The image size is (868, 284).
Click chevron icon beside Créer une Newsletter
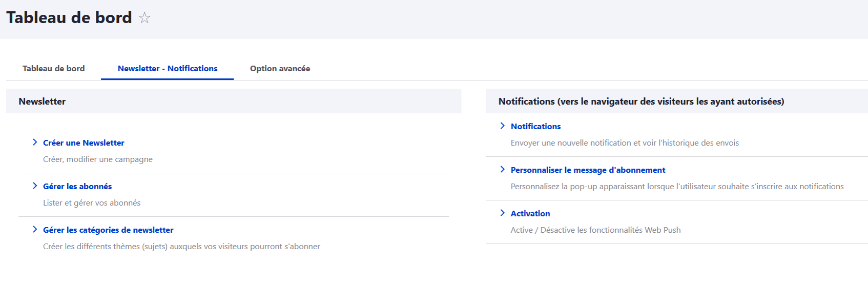[35, 143]
